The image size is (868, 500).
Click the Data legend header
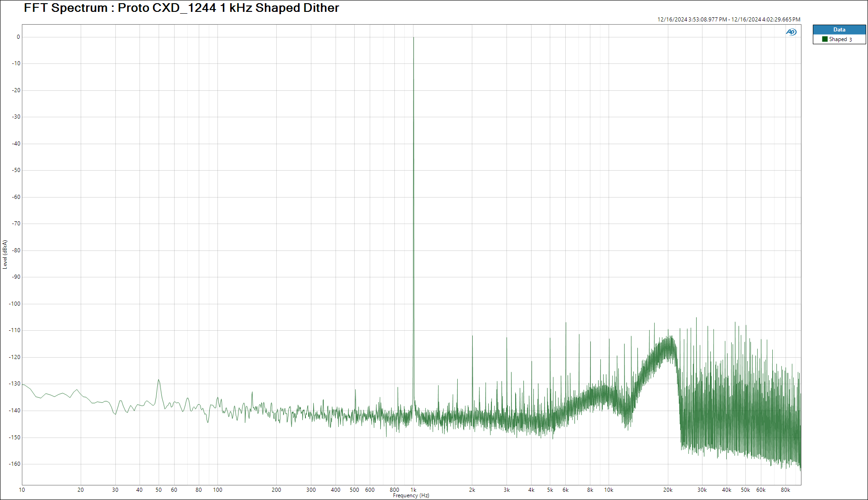[839, 30]
